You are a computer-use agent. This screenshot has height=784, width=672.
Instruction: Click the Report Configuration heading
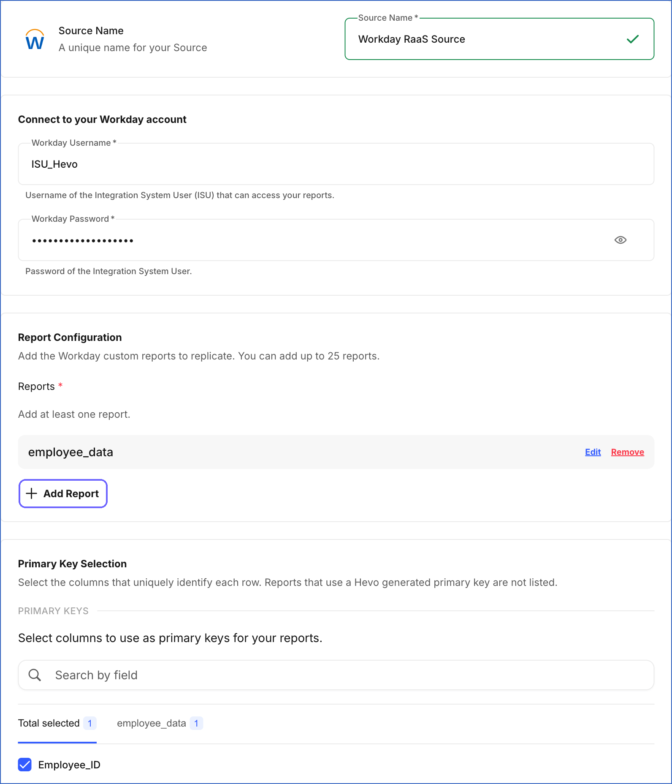70,337
